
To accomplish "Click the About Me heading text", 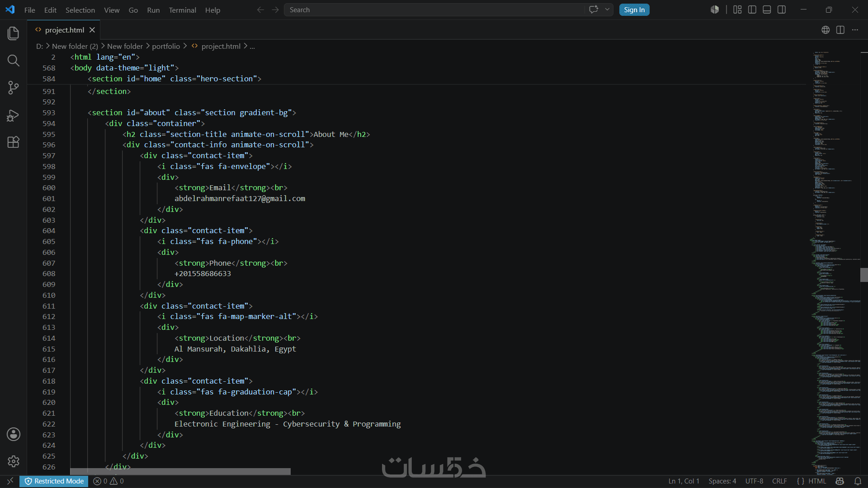I will pyautogui.click(x=331, y=134).
